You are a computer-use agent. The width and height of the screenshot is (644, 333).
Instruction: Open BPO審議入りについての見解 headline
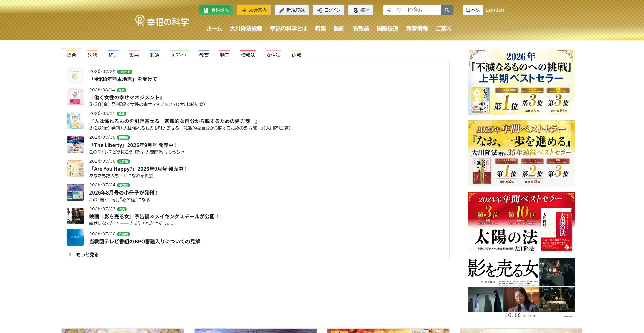click(145, 241)
